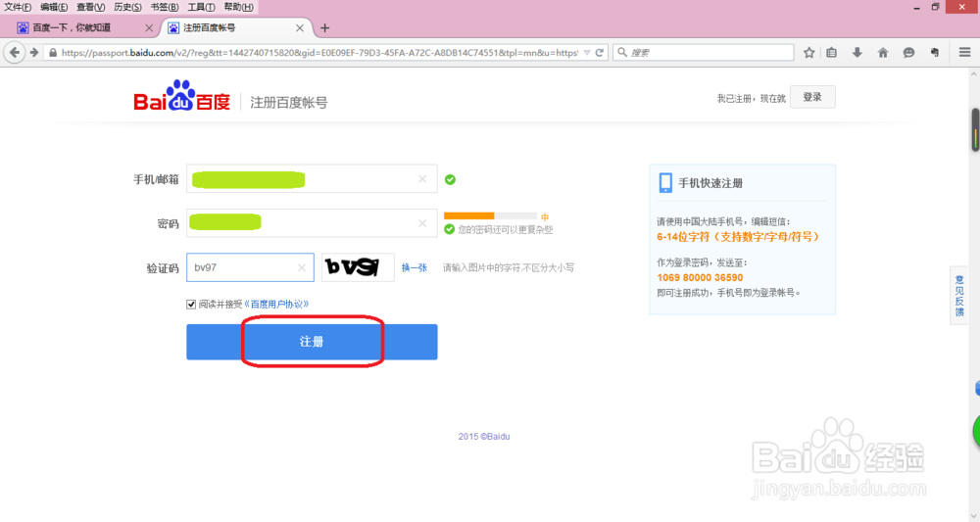
Task: Click the vertical scrollbar thumb
Action: 975,129
